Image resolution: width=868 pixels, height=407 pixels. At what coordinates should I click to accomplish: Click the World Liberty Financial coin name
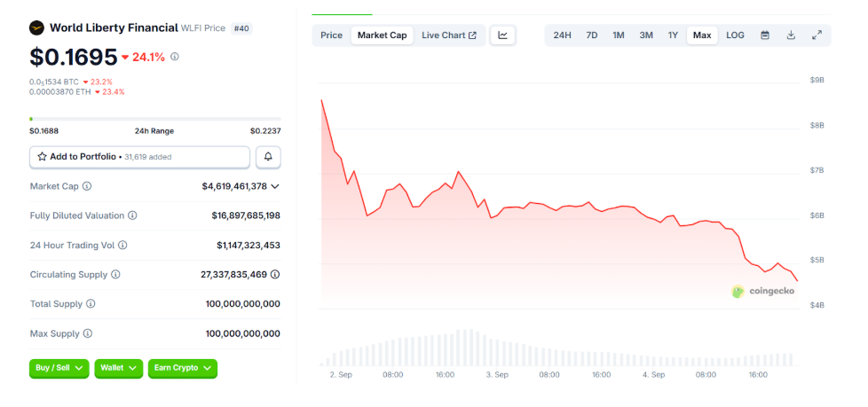[x=114, y=27]
